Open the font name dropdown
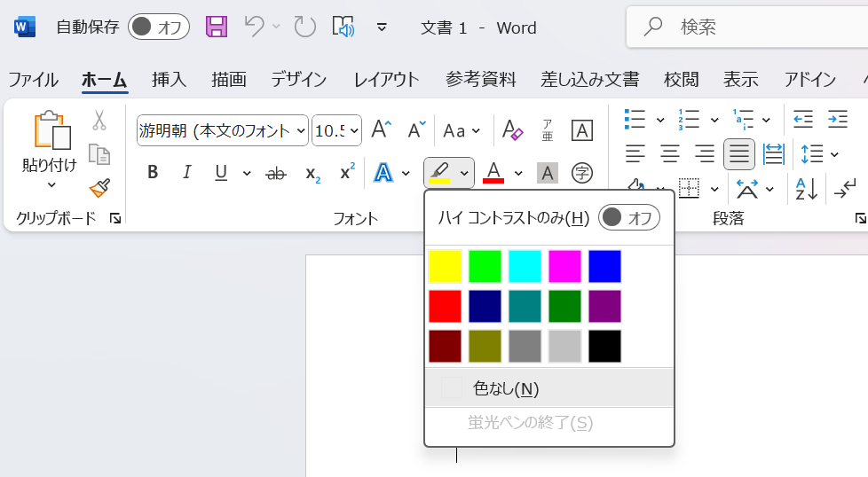868x477 pixels. [x=301, y=131]
